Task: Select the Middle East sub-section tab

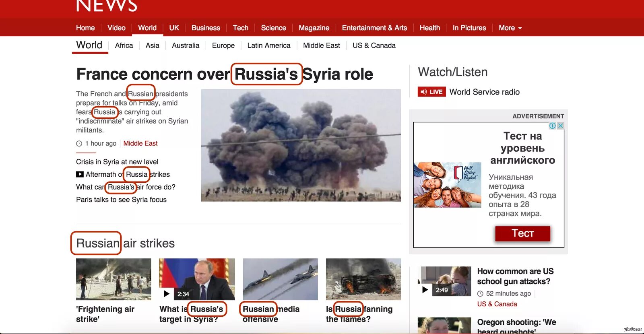Action: point(322,45)
